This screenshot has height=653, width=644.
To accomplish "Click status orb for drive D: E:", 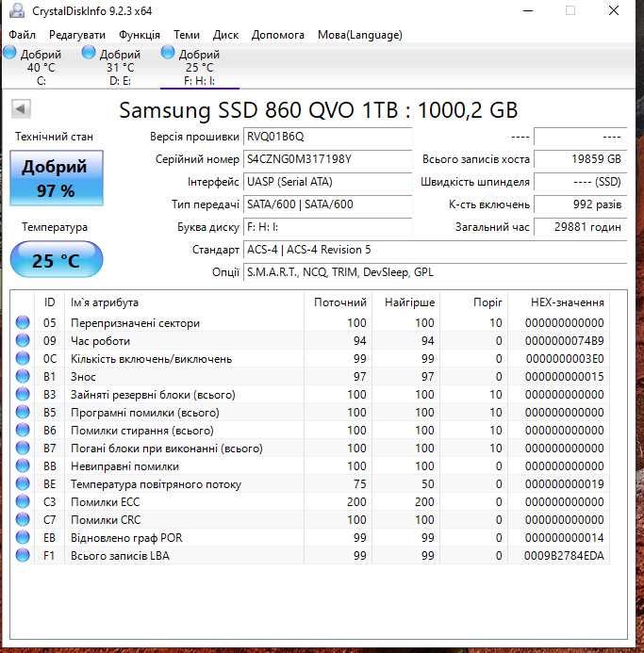I will 89,53.
